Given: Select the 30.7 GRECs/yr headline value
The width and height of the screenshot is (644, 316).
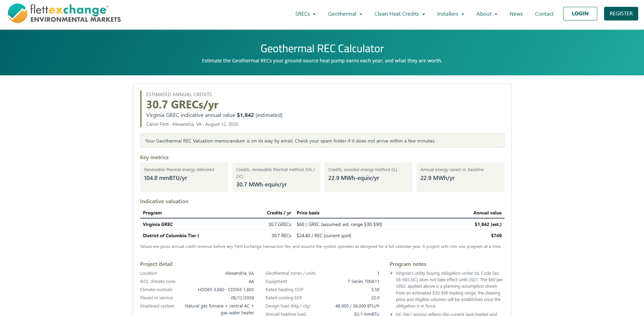Looking at the screenshot, I should click(x=182, y=105).
